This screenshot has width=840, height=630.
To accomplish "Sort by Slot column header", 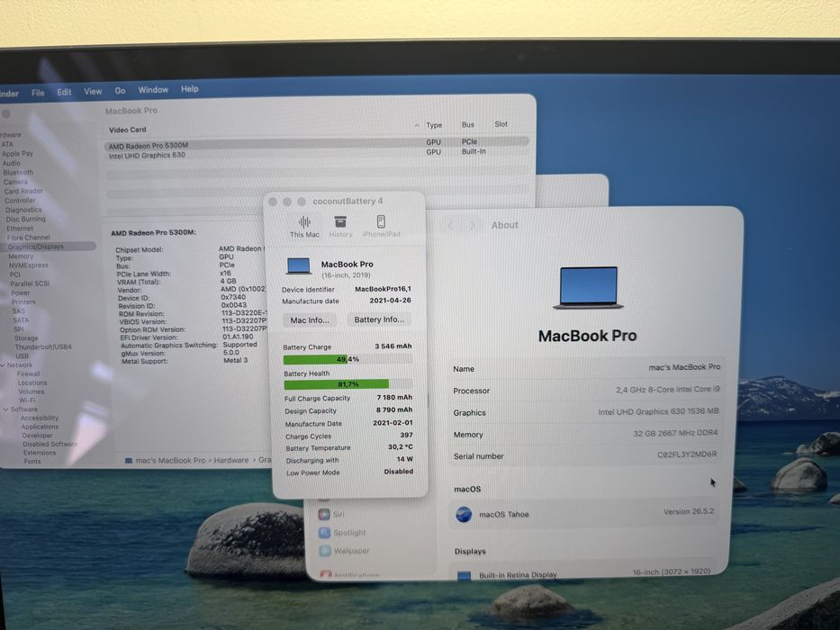I will (501, 124).
